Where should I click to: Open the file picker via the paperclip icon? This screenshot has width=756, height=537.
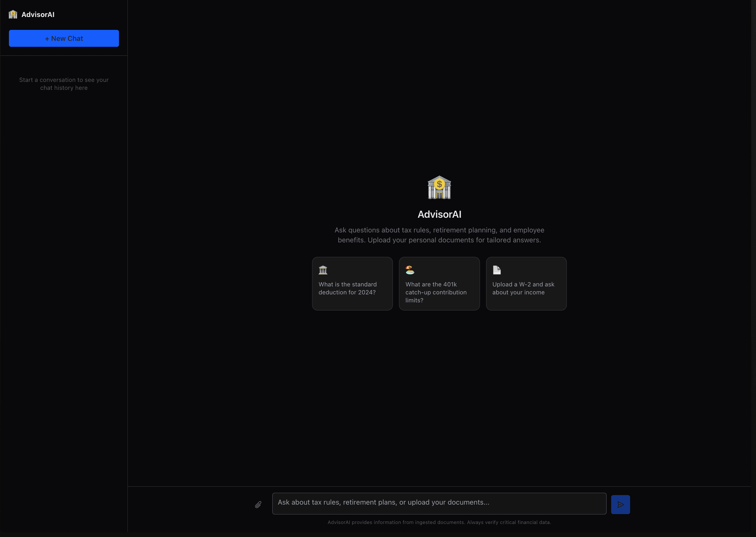258,504
